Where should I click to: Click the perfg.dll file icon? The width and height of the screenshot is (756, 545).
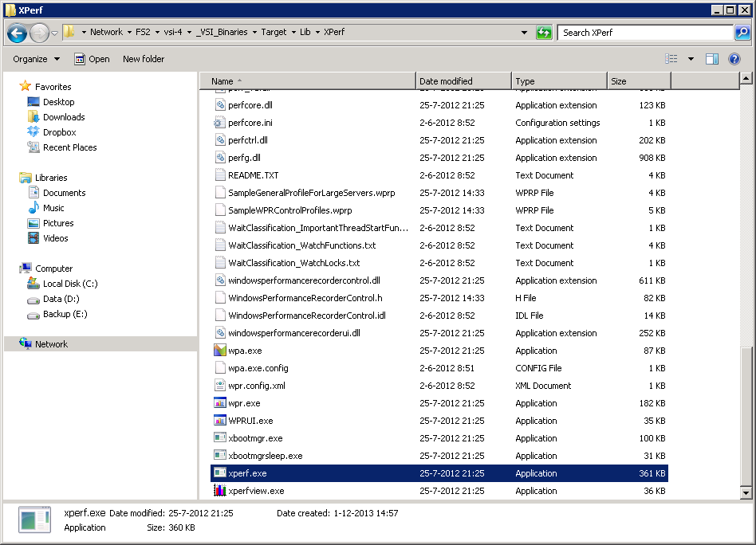click(x=220, y=158)
